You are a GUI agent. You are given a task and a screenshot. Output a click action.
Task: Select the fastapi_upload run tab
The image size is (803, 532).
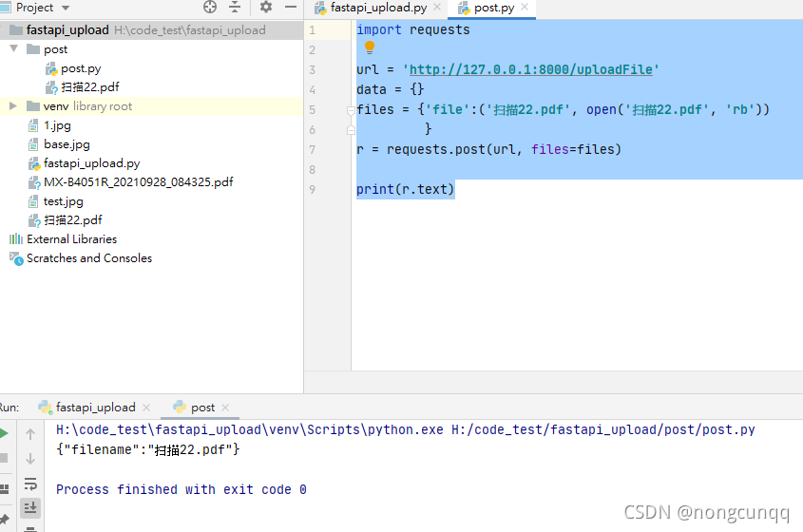(x=95, y=407)
